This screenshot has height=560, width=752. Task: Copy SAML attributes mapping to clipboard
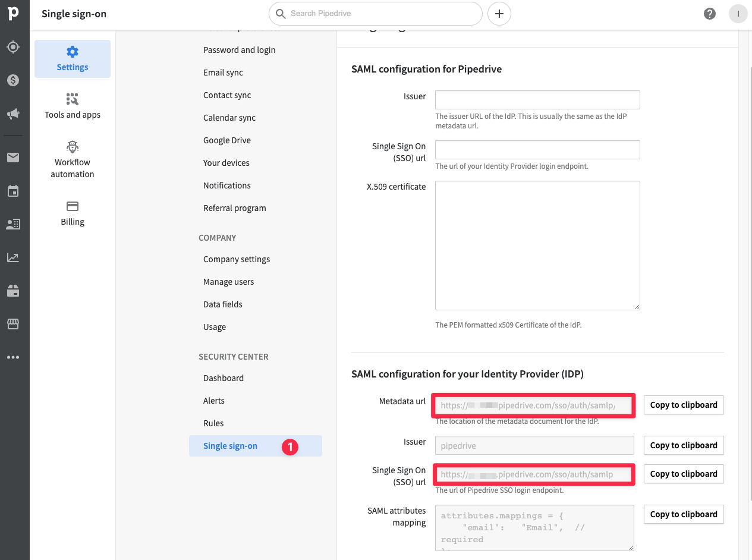point(684,514)
